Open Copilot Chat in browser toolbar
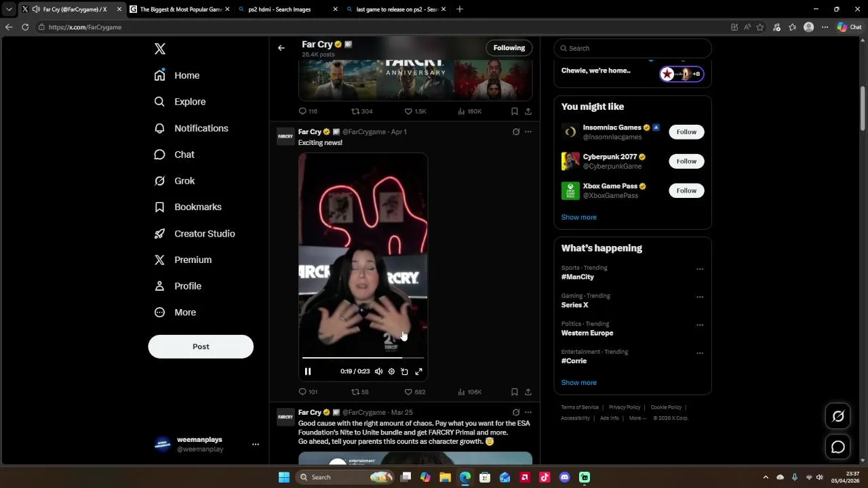The image size is (868, 488). [x=849, y=27]
